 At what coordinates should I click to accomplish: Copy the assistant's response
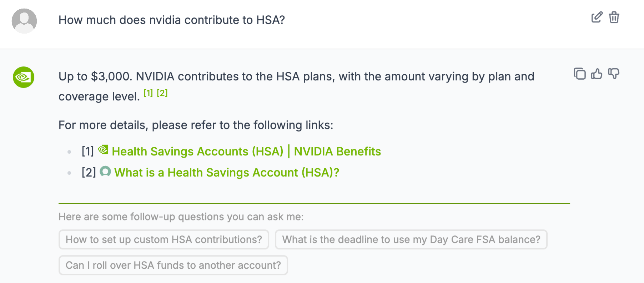click(580, 74)
